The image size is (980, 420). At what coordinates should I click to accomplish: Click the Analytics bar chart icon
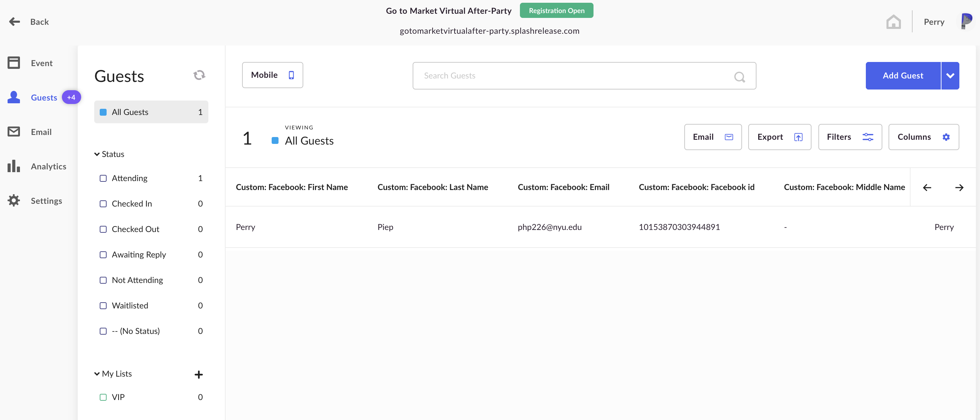(x=14, y=166)
